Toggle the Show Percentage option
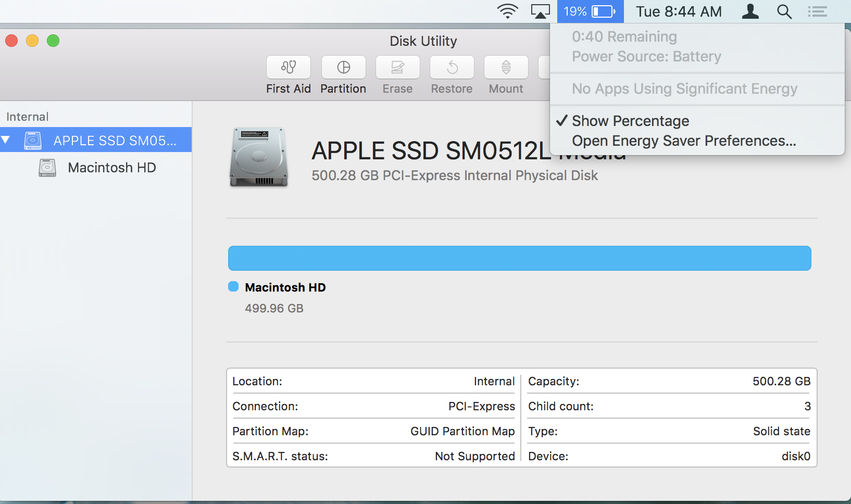 697,121
